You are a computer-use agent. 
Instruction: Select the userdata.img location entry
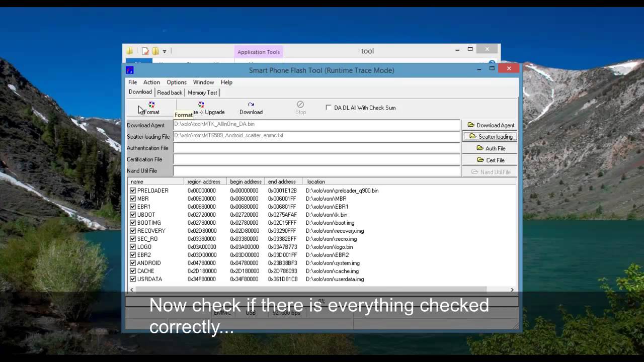pos(335,279)
